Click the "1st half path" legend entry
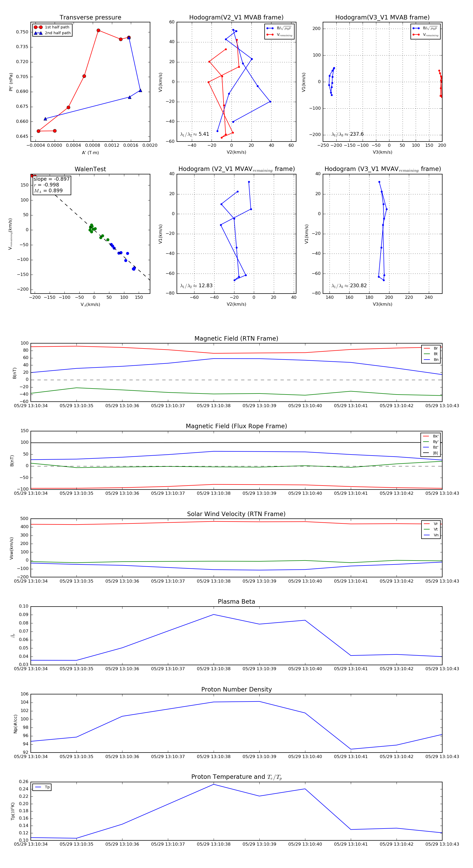The width and height of the screenshot is (473, 868). pyautogui.click(x=52, y=27)
